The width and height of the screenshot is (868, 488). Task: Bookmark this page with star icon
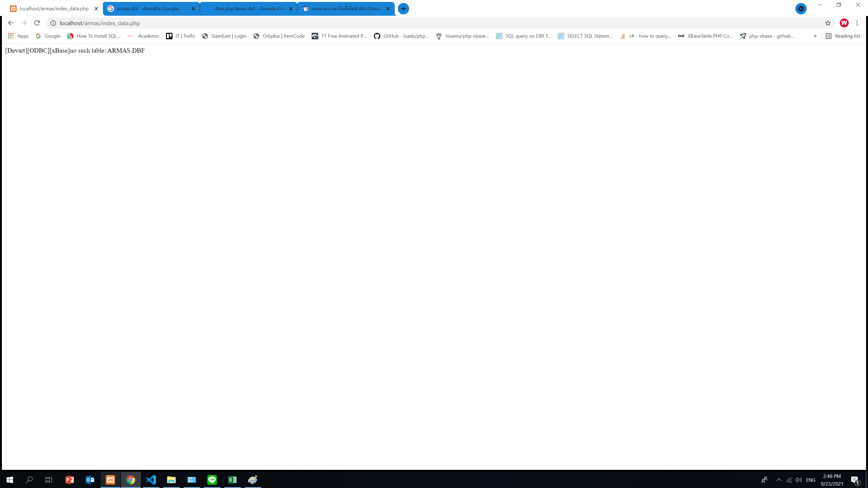click(828, 23)
